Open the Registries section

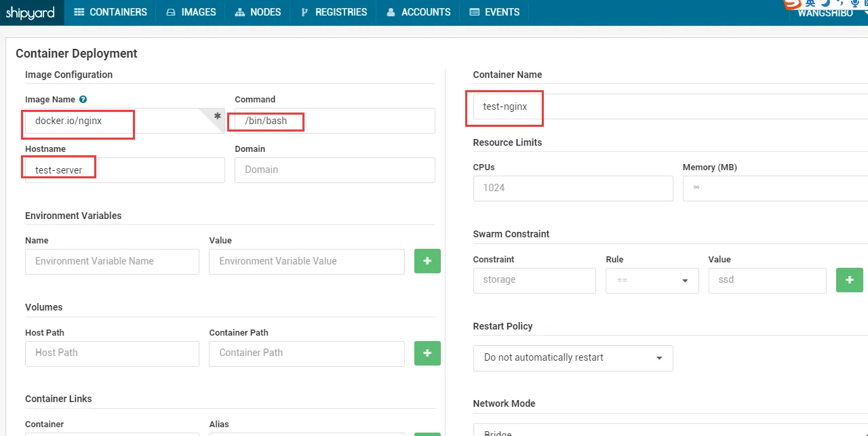pyautogui.click(x=334, y=12)
